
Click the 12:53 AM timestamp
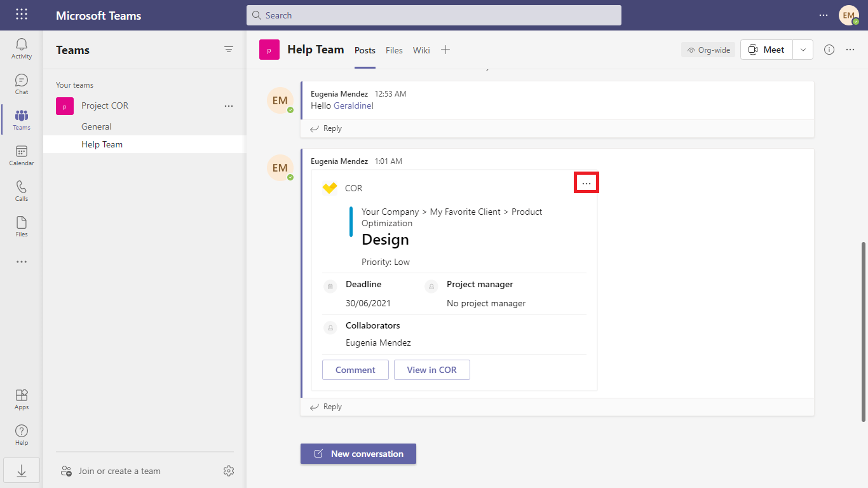(390, 94)
